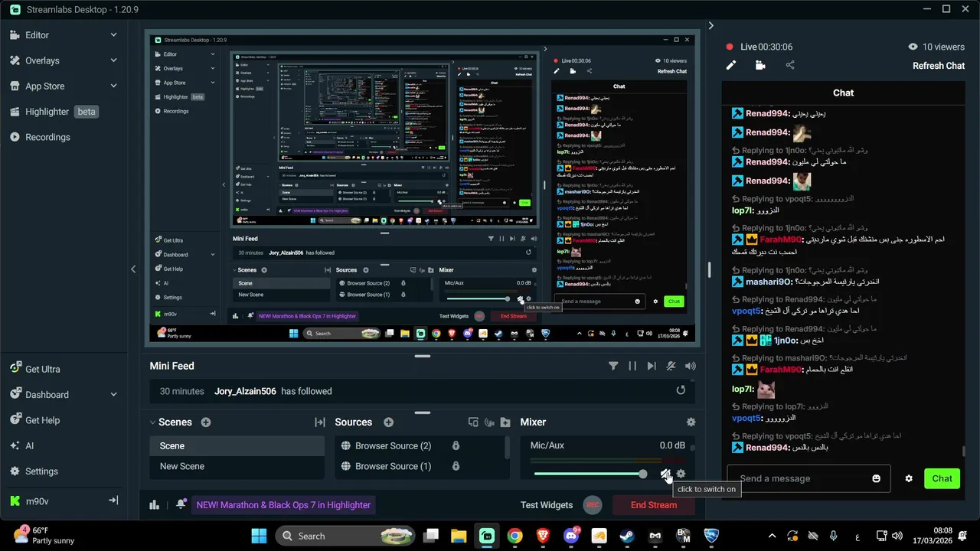Toggle lock on Browser Source (1)
The width and height of the screenshot is (980, 551).
pos(456,466)
